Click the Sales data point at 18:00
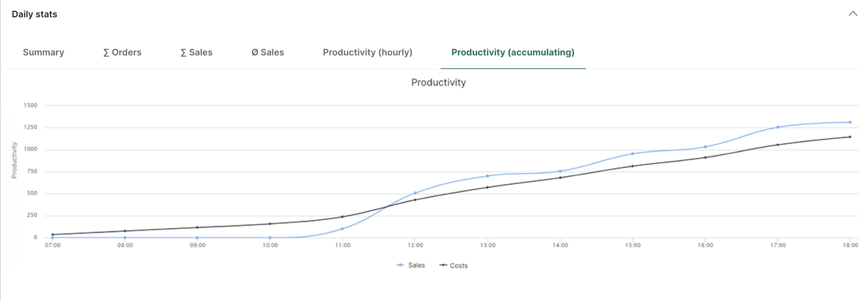 [850, 122]
